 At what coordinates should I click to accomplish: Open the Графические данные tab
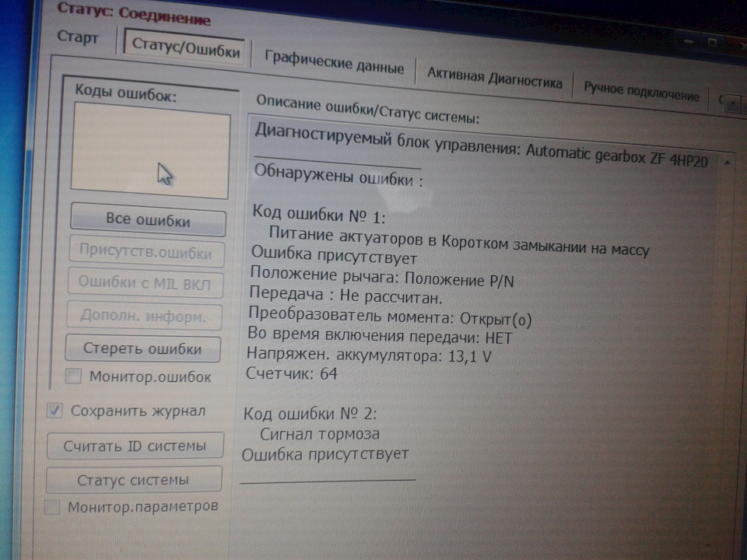tap(334, 62)
